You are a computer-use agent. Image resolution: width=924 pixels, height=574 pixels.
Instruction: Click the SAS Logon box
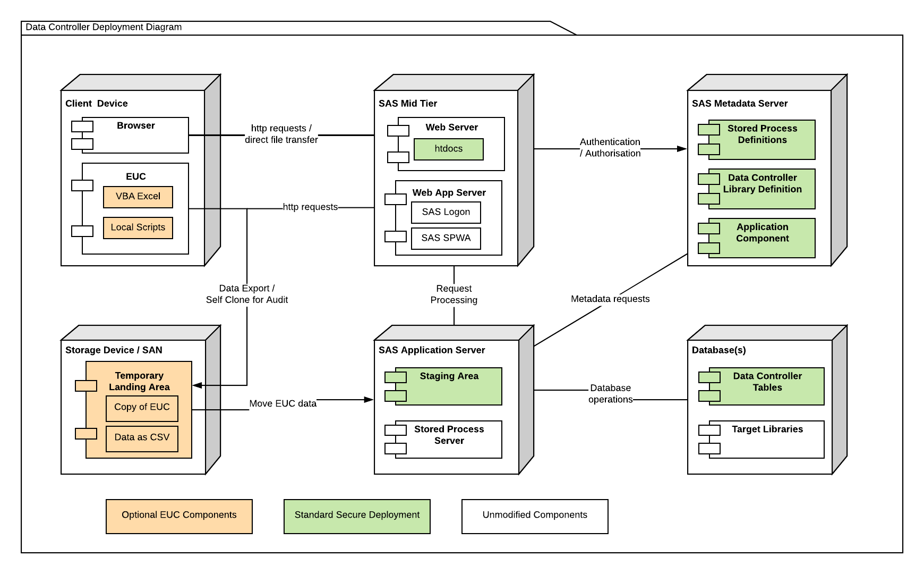point(446,212)
